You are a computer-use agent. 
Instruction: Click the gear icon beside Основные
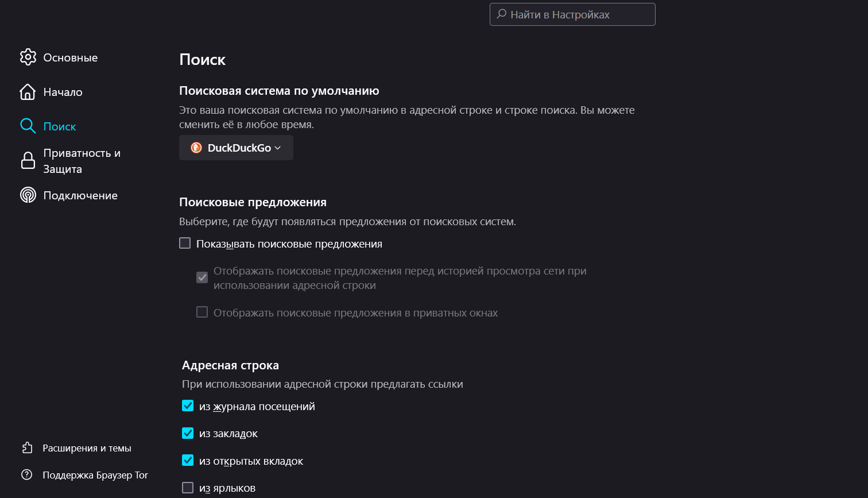[28, 57]
